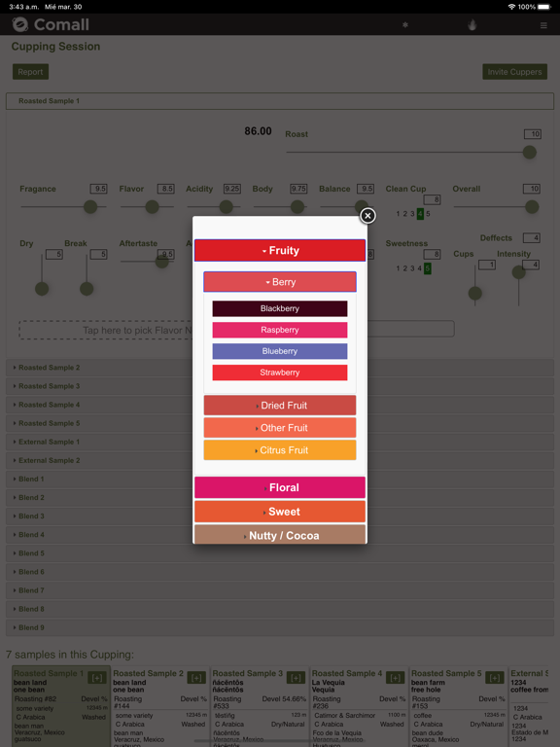Image resolution: width=560 pixels, height=747 pixels.
Task: Expand the Other Fruit subcategory
Action: [x=280, y=428]
